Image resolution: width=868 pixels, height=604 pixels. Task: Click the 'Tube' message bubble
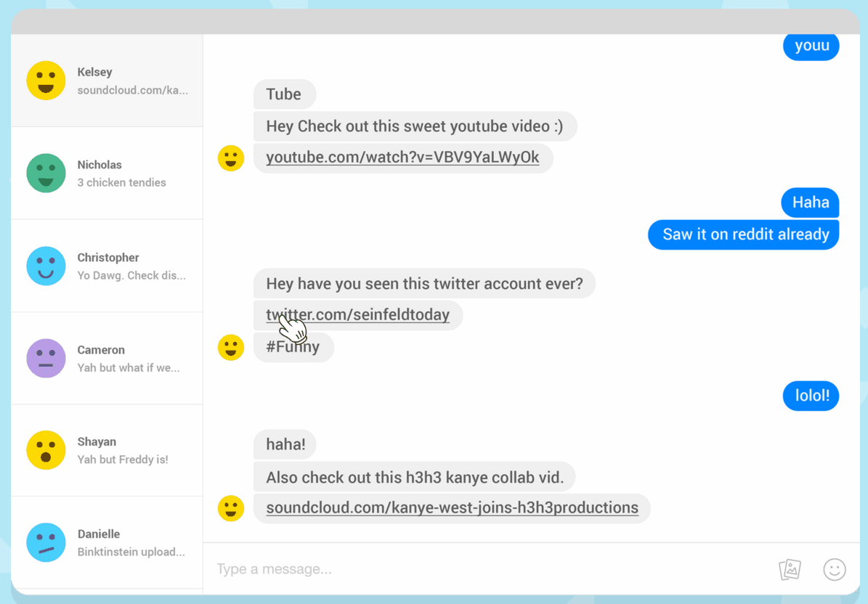click(x=285, y=94)
